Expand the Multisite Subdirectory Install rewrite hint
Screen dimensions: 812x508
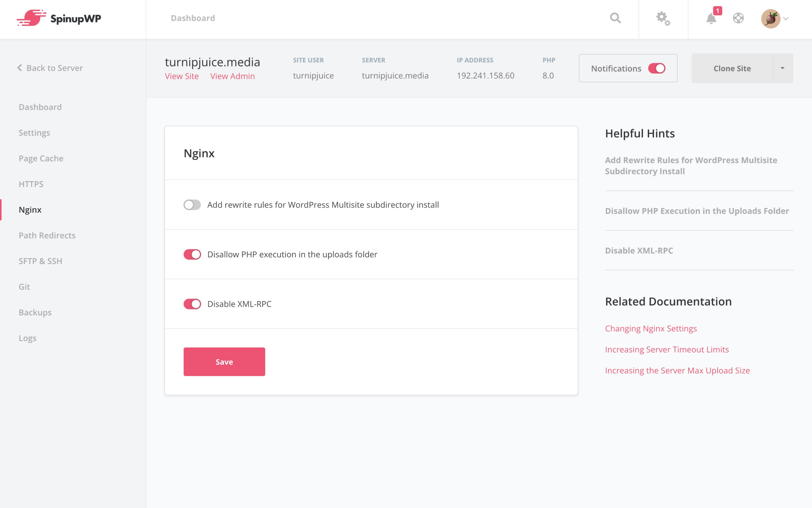691,166
